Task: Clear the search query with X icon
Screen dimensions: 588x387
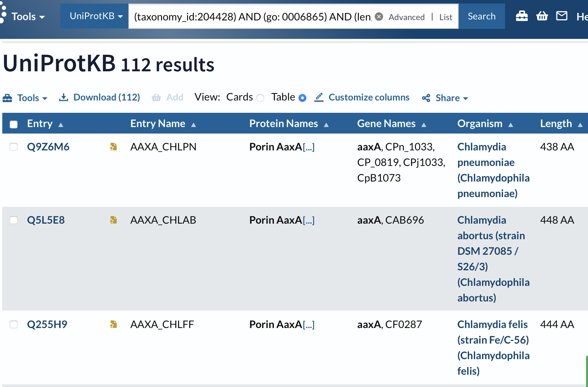Action: click(379, 17)
